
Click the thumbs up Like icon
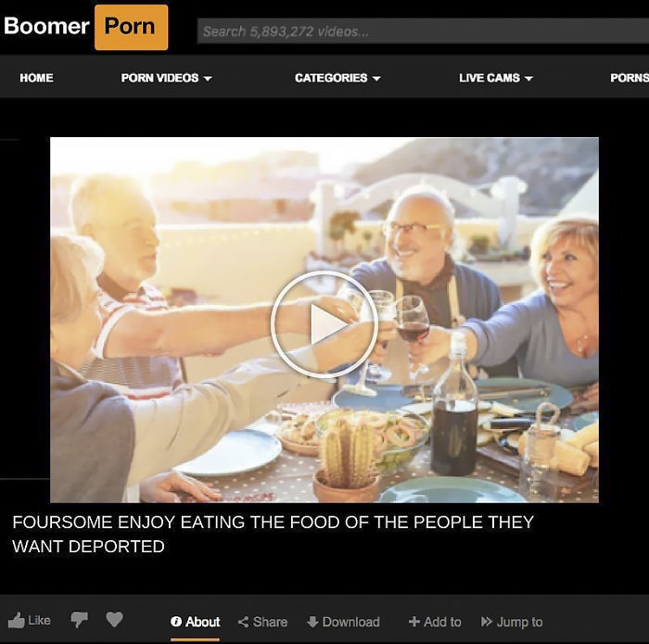(x=16, y=621)
